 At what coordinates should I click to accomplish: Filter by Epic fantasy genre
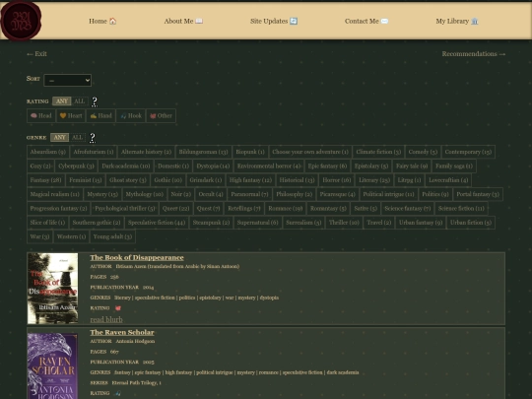pos(327,166)
